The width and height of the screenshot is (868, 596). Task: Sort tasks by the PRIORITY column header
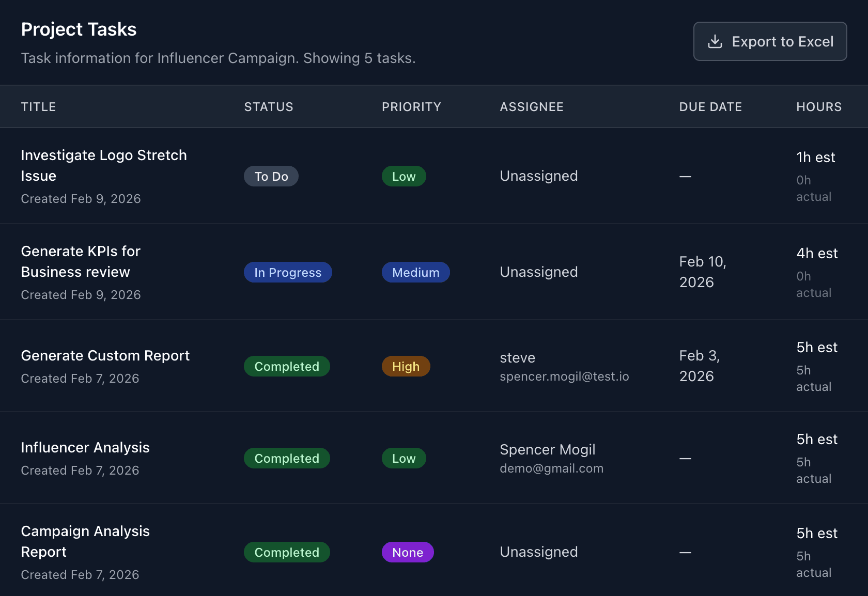411,106
